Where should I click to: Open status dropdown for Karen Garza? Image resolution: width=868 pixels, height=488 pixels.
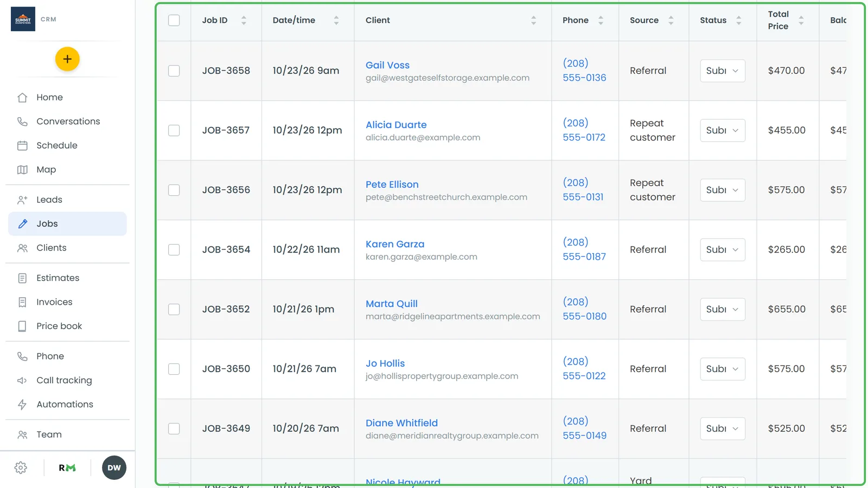(723, 250)
